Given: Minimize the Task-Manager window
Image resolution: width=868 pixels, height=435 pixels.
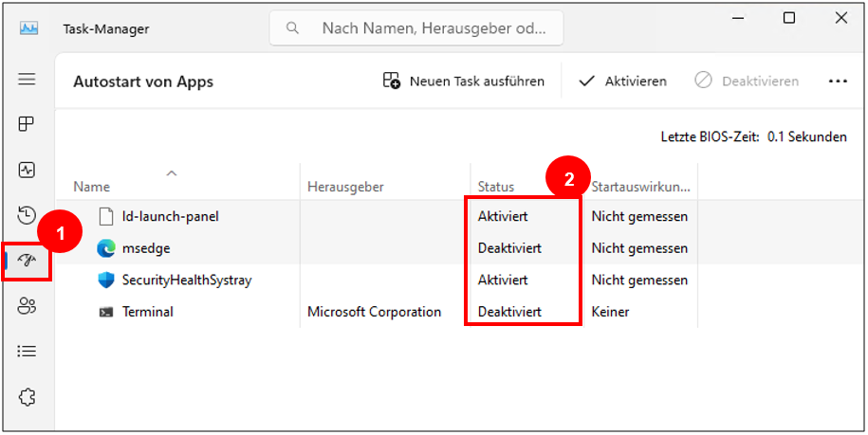Looking at the screenshot, I should (x=737, y=18).
